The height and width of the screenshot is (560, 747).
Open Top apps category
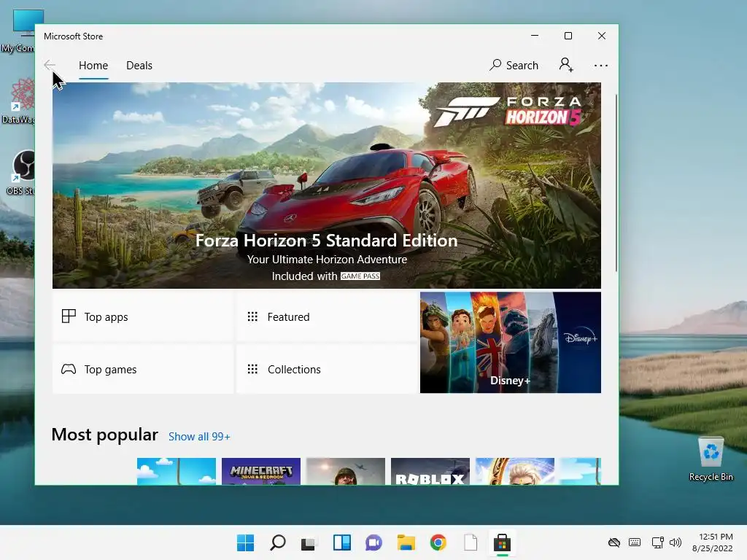point(142,316)
